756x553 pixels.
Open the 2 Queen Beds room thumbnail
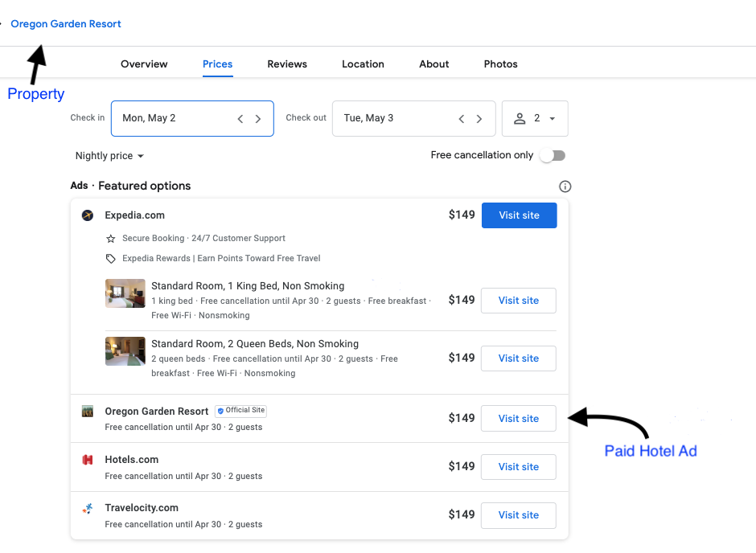[125, 351]
